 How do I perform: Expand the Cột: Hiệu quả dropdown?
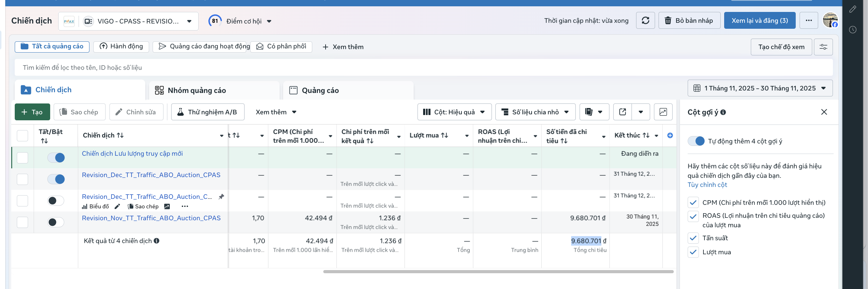click(454, 112)
